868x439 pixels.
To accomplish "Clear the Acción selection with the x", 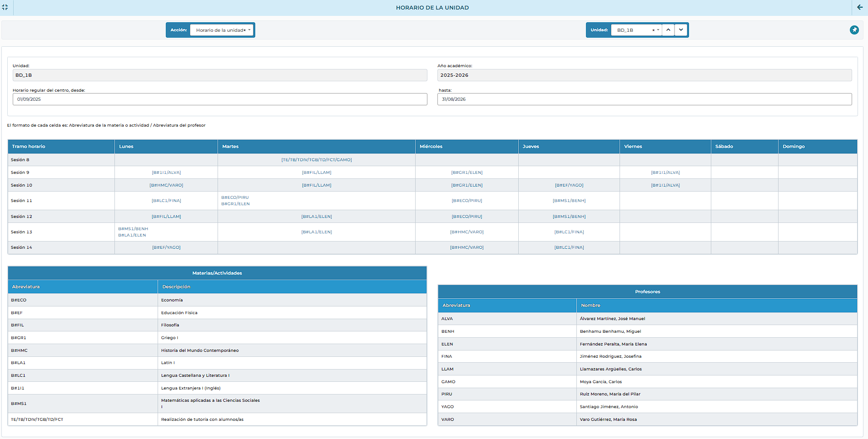I will point(244,30).
